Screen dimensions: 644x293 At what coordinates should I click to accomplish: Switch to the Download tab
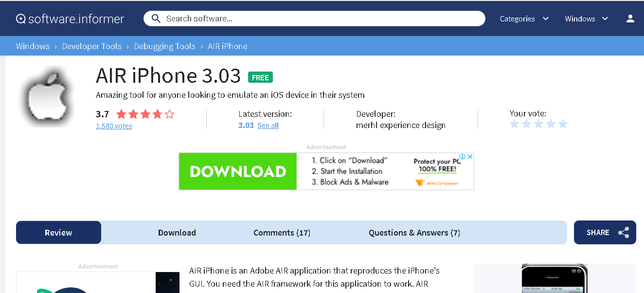point(177,233)
